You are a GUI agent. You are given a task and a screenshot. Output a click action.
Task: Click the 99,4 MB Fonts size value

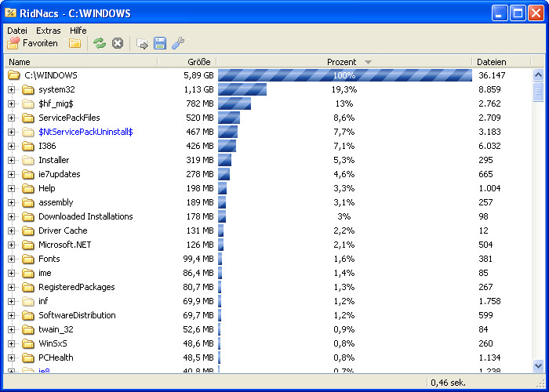198,259
